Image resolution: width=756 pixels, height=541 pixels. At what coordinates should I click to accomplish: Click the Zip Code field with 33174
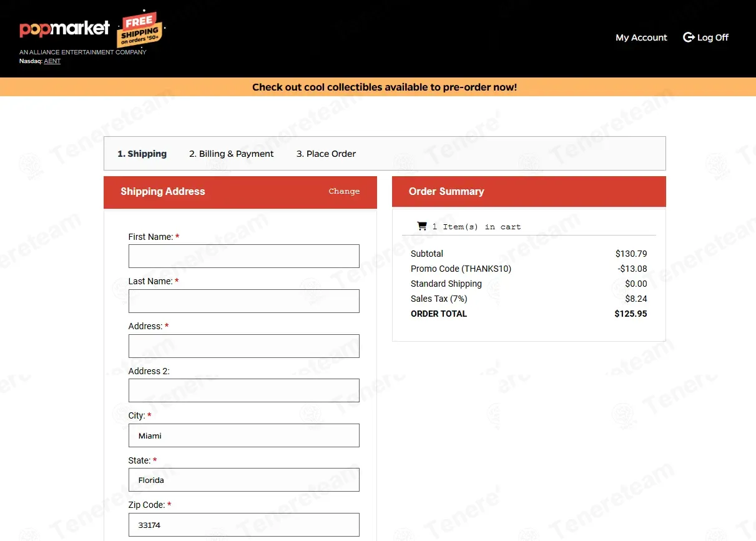point(244,525)
